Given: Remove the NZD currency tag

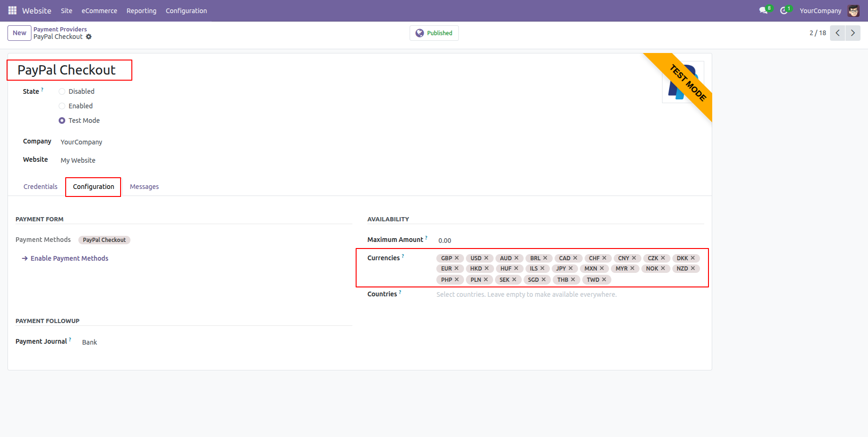Looking at the screenshot, I should (x=693, y=268).
